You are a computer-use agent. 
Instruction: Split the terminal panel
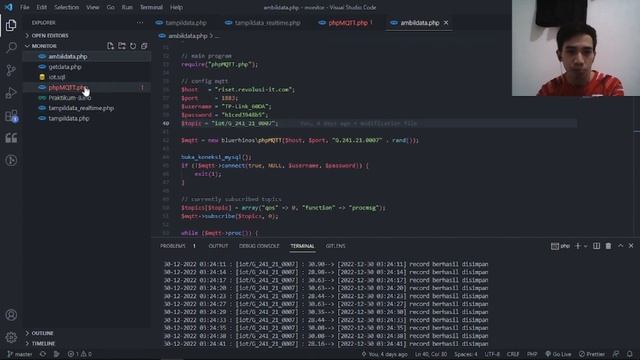(596, 246)
